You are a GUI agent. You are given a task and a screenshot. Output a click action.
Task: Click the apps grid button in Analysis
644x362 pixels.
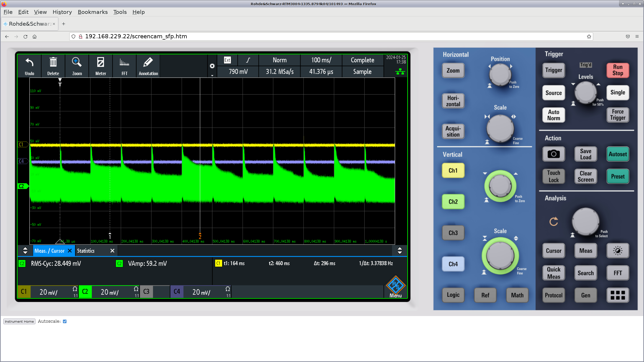click(618, 295)
